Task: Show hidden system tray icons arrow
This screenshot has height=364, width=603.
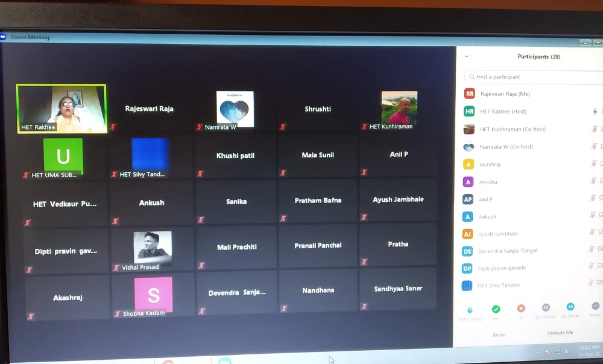Action: pyautogui.click(x=537, y=351)
